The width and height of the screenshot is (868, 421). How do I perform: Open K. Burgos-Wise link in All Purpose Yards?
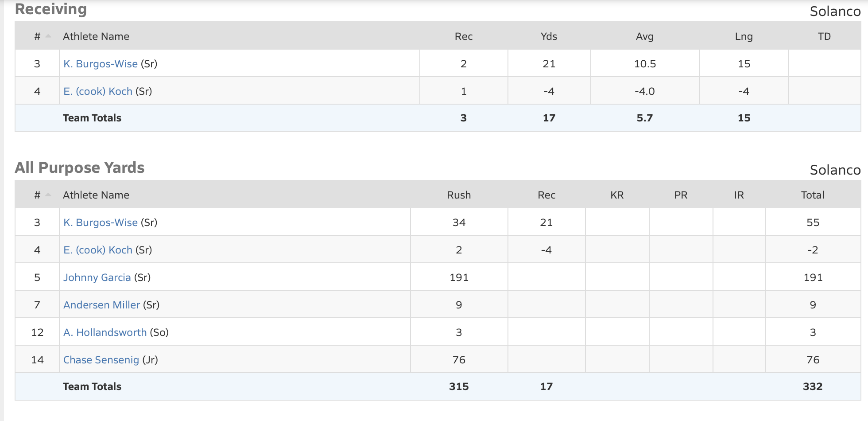point(101,222)
